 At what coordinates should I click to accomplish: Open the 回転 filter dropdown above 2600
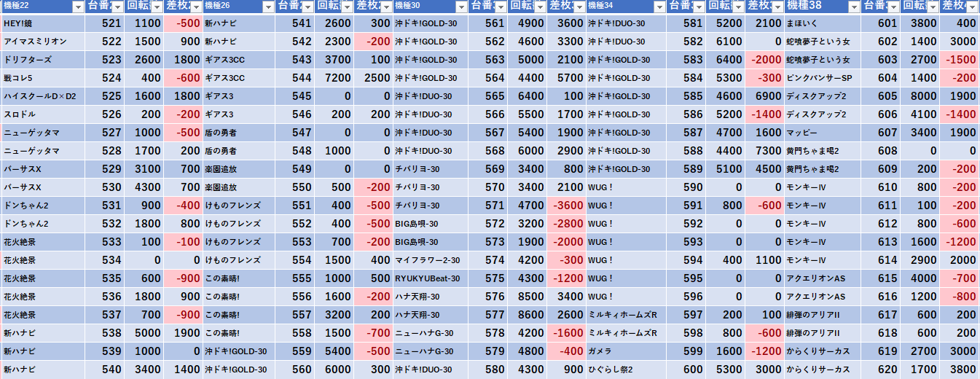348,7
